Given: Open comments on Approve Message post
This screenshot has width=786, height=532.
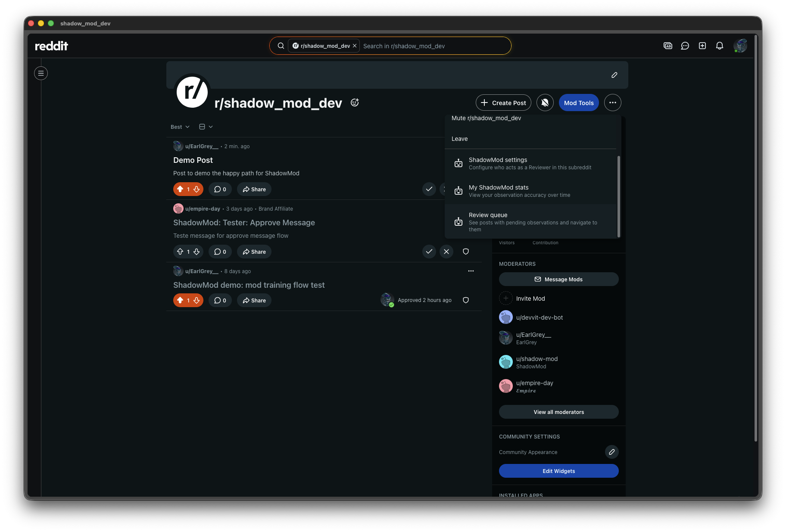Looking at the screenshot, I should pos(220,252).
